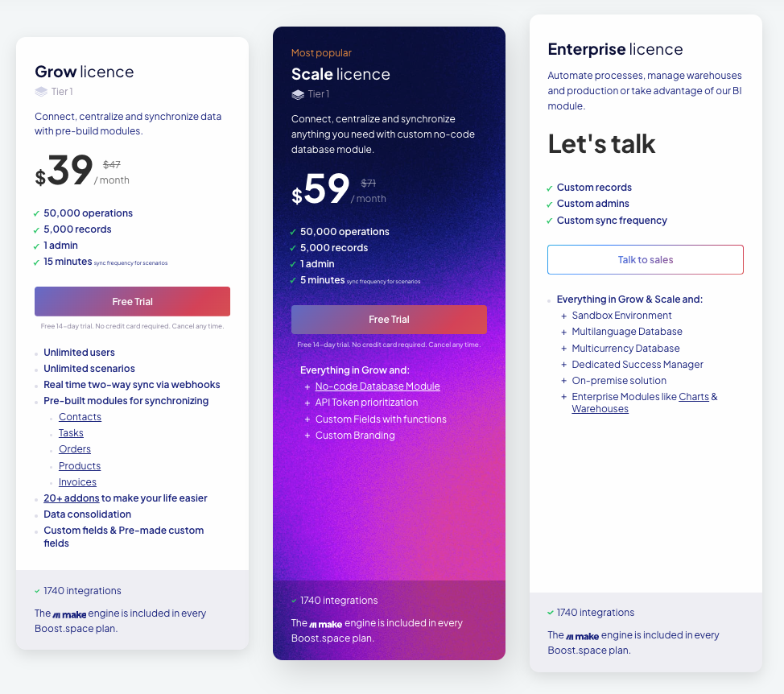Open the Charts enterprise module link
This screenshot has height=694, width=784.
[693, 397]
